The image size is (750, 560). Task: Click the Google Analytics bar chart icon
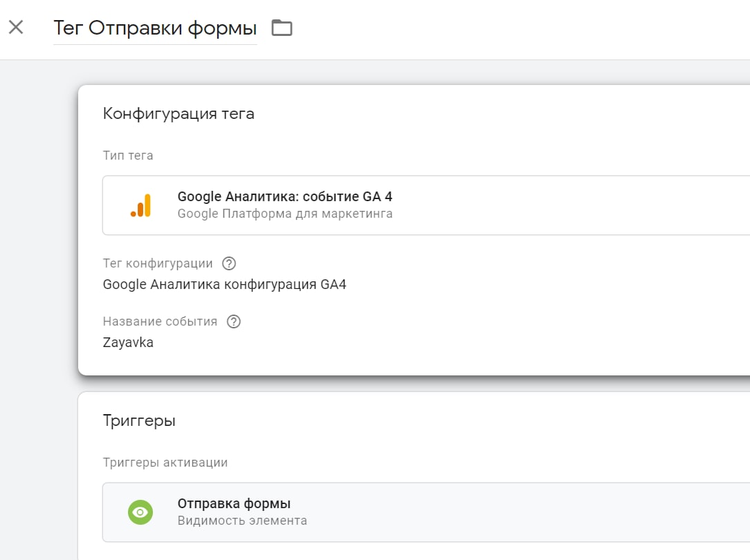[x=140, y=205]
